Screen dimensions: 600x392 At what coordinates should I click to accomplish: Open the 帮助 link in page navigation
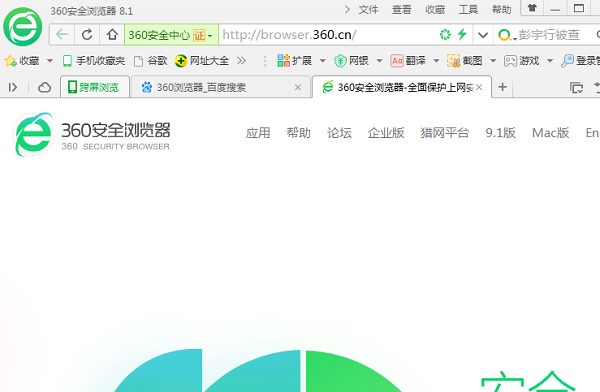click(x=298, y=133)
